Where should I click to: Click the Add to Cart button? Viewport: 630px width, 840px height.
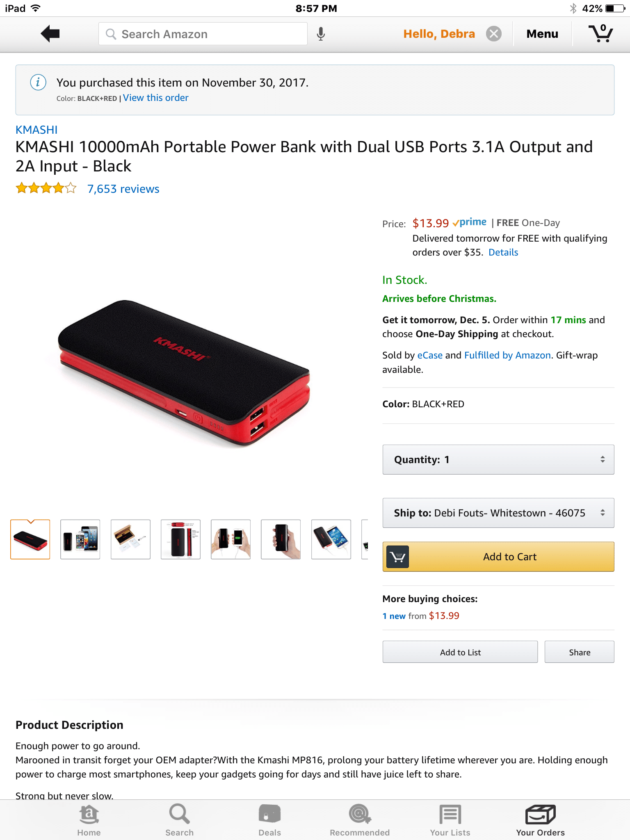pos(498,557)
